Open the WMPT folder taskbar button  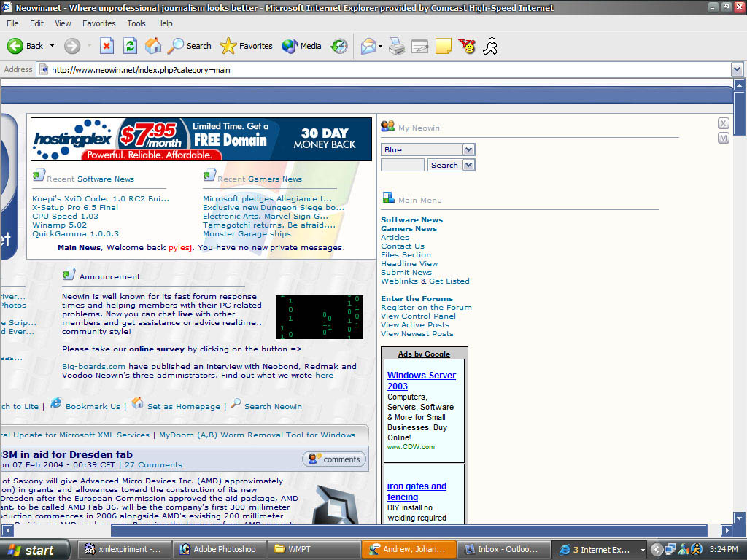pyautogui.click(x=314, y=550)
